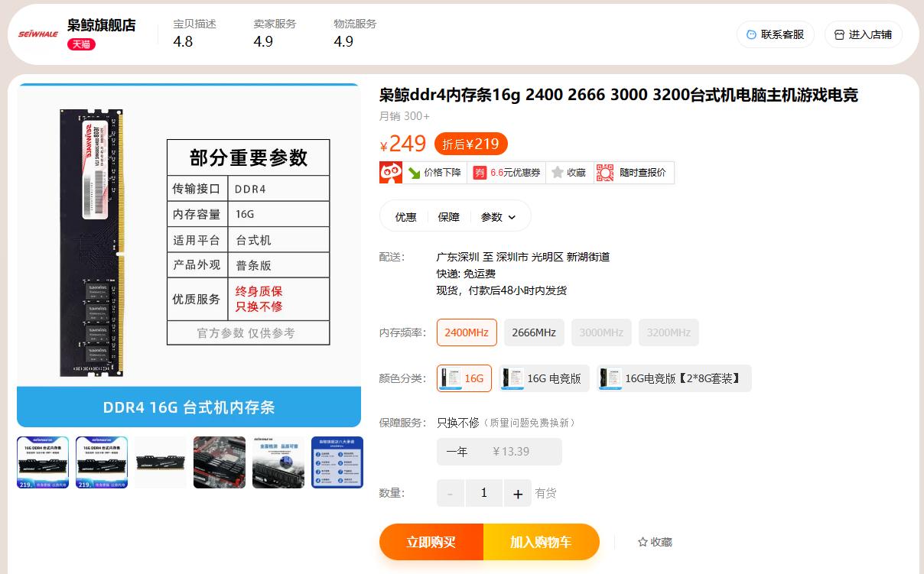
Task: Click the 加入购物车 add to cart button
Action: 542,541
